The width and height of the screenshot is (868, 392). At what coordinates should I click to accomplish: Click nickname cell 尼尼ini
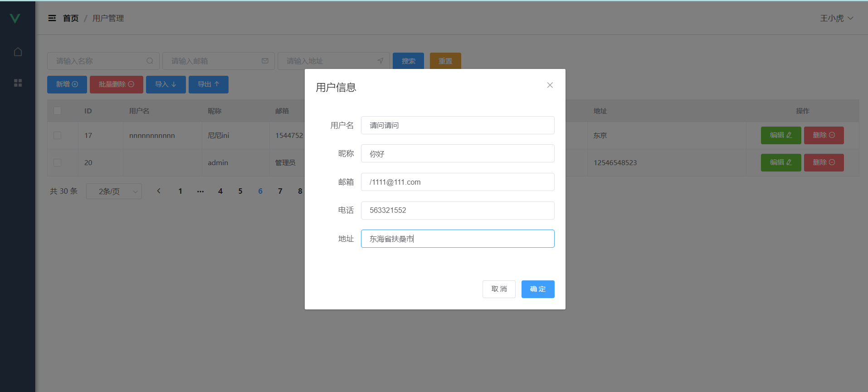coord(219,135)
